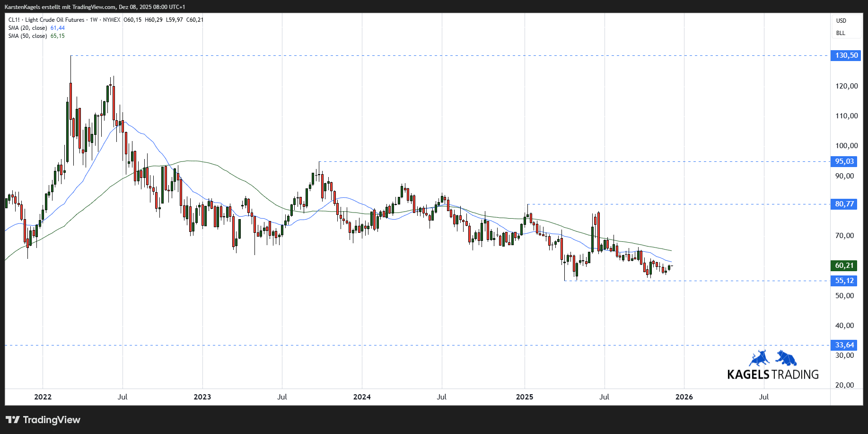
Task: Select the USD currency label
Action: click(841, 21)
